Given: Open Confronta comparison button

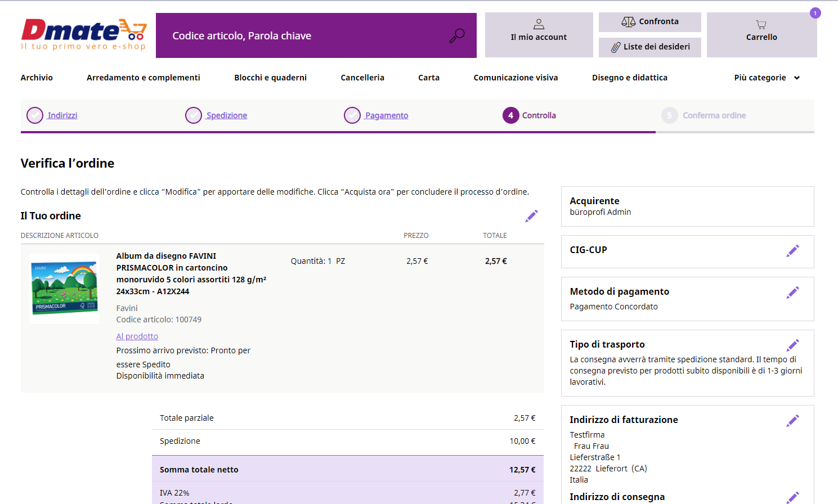Looking at the screenshot, I should tap(650, 22).
